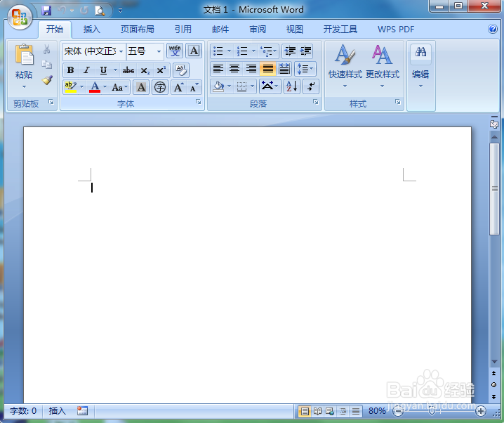Image resolution: width=504 pixels, height=423 pixels.
Task: Align the paragraph text to the left
Action: (x=218, y=69)
